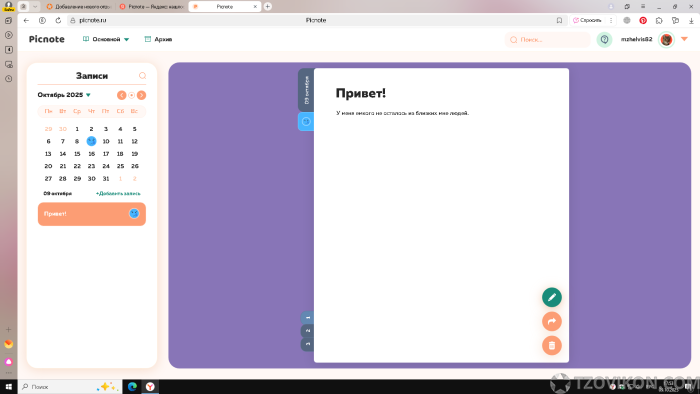Select October 9 highlighted in calendar

pyautogui.click(x=92, y=141)
